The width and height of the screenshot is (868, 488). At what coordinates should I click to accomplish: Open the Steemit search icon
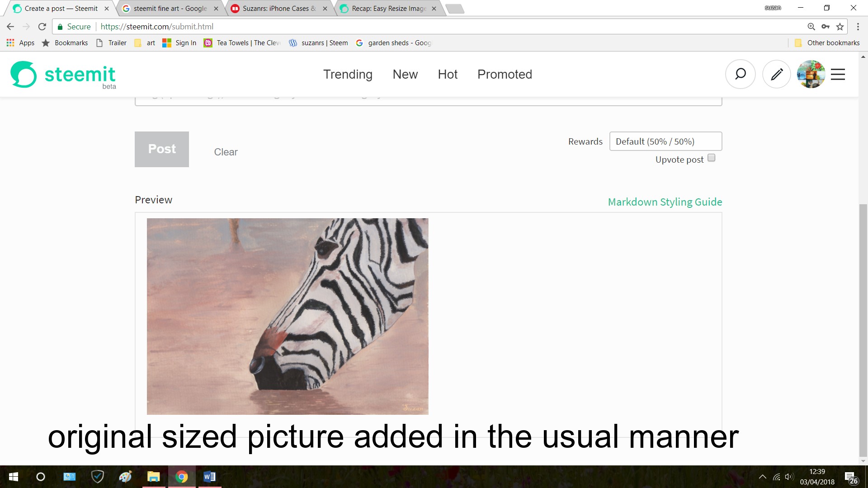pos(740,74)
